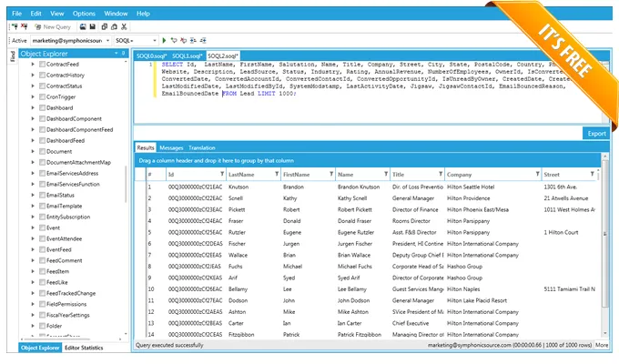619x364 pixels.
Task: Open the Help menu
Action: (x=143, y=14)
